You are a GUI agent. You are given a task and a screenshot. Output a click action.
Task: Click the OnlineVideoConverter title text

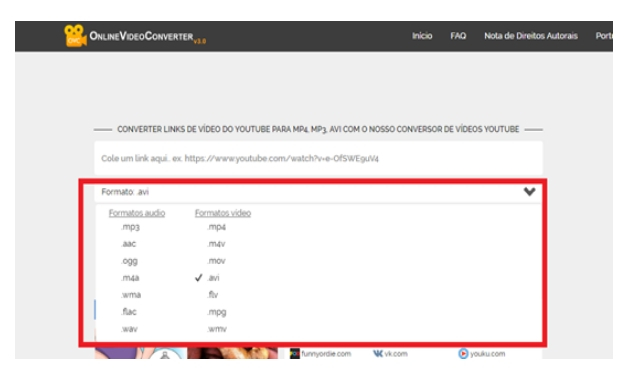click(141, 36)
